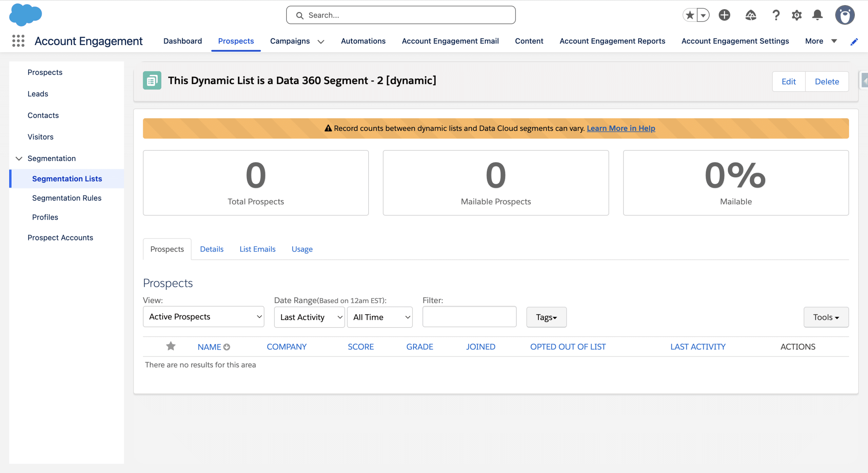Click the Favorites star icon
The width and height of the screenshot is (868, 473).
pos(690,15)
